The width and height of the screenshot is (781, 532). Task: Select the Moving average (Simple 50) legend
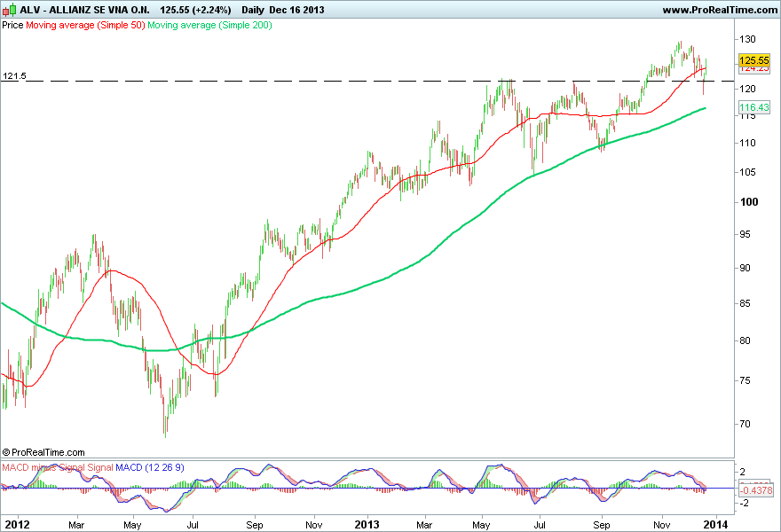coord(85,25)
